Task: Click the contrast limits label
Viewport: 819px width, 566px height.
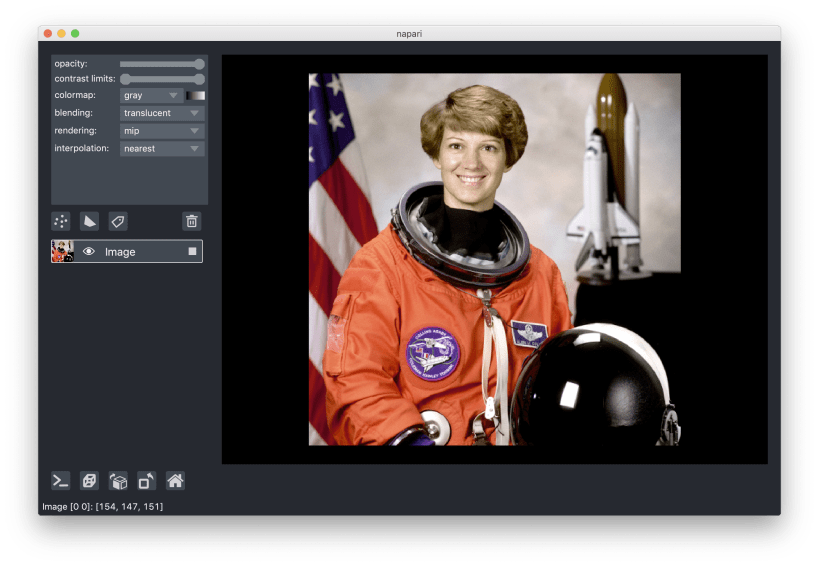Action: 85,79
